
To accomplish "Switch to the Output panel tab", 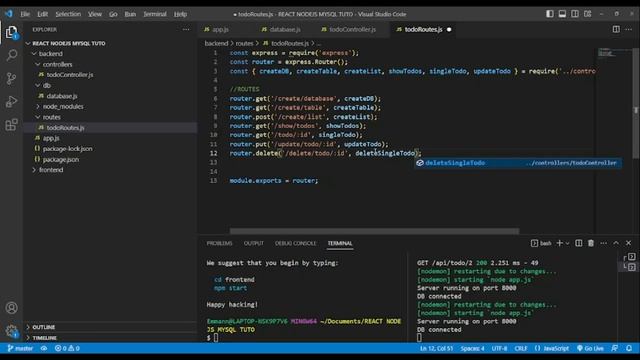I will pos(253,243).
